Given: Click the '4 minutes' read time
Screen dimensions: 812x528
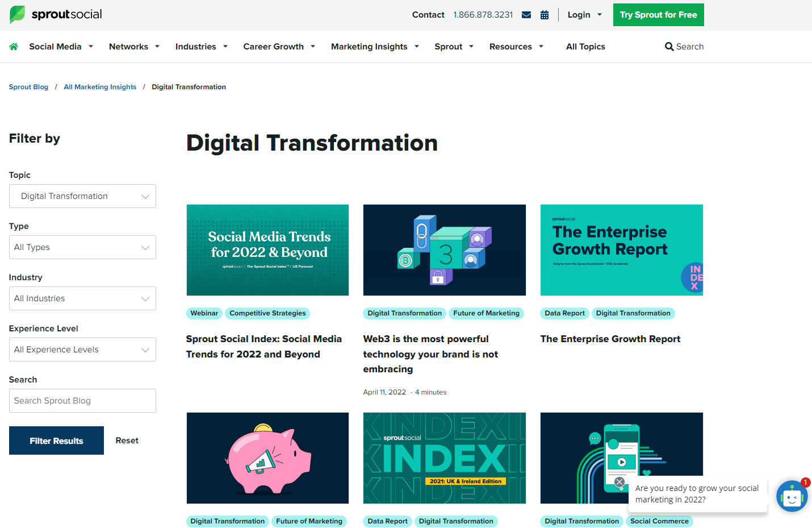Looking at the screenshot, I should point(431,392).
